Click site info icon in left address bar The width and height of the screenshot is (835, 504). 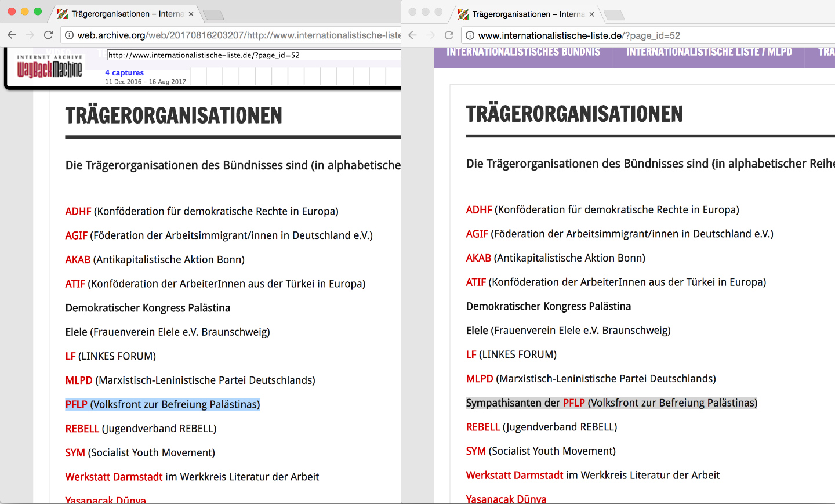point(69,35)
